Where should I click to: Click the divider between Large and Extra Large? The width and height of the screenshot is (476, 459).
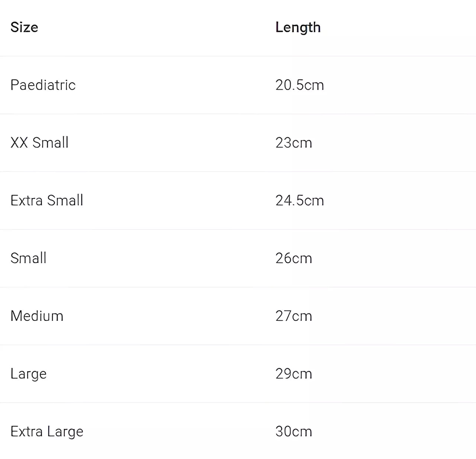238,403
